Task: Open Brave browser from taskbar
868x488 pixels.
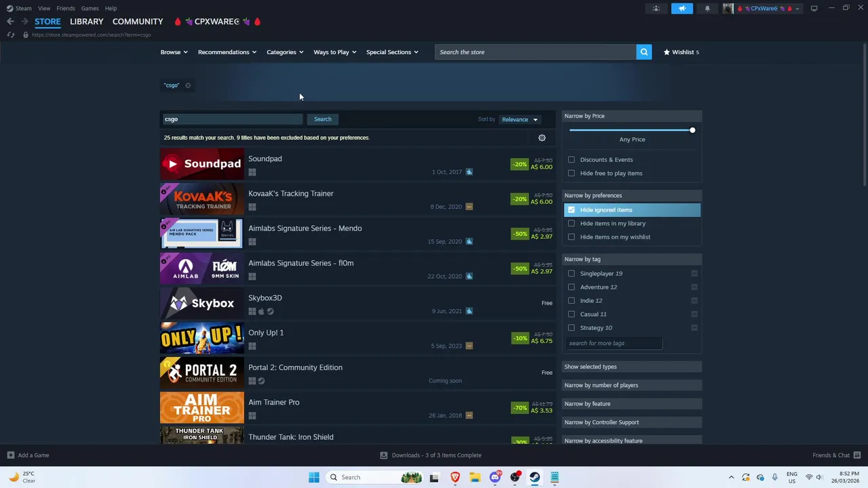Action: pos(455,477)
